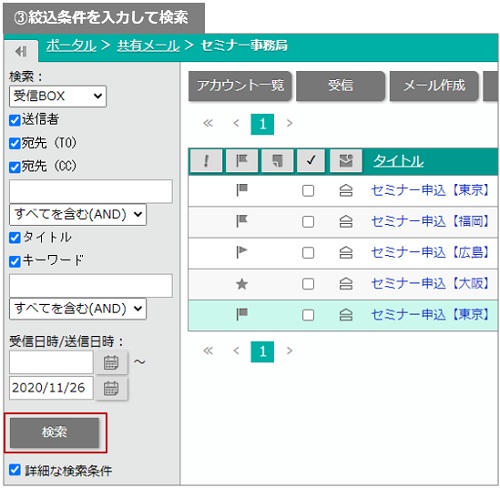Click the checkmark select-all header icon
The width and height of the screenshot is (500, 488).
[x=311, y=161]
